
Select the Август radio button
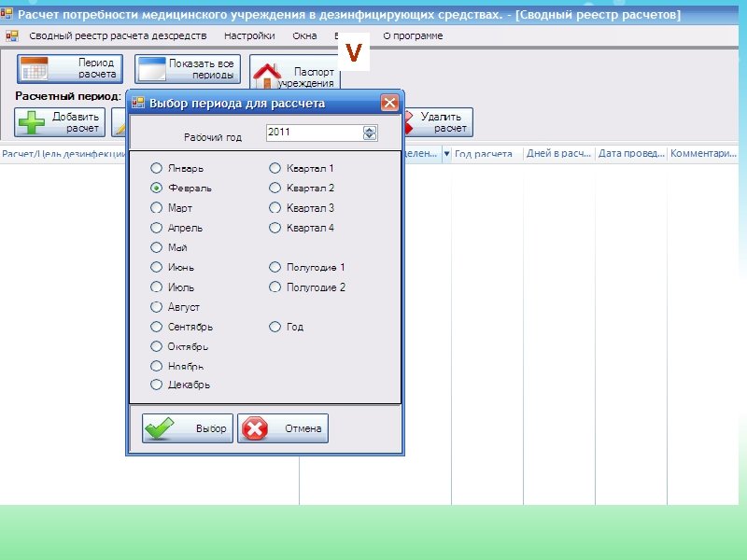point(156,307)
